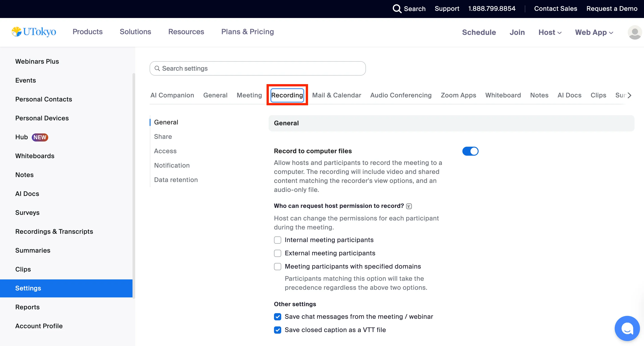Click the info icon beside record permission question

pos(409,206)
